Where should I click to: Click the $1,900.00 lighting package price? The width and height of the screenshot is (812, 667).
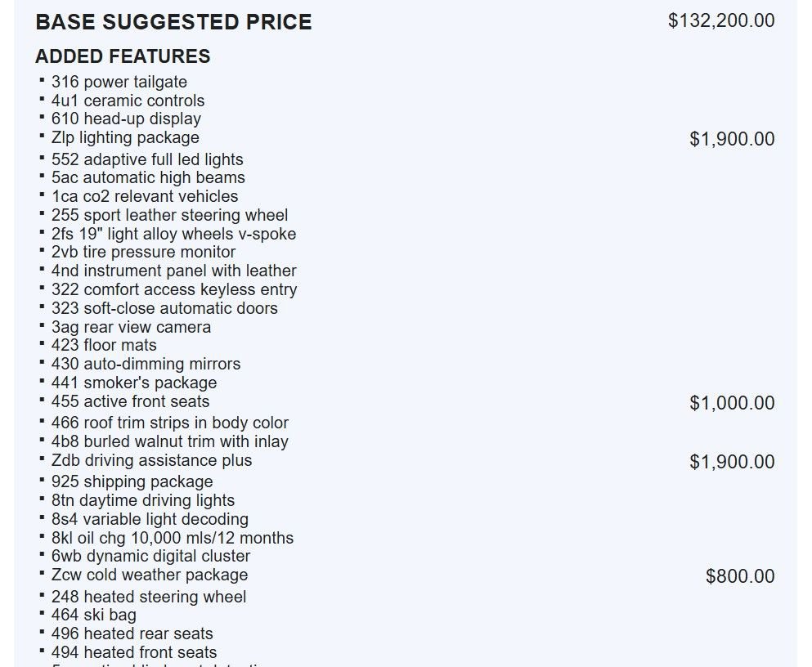pos(732,139)
